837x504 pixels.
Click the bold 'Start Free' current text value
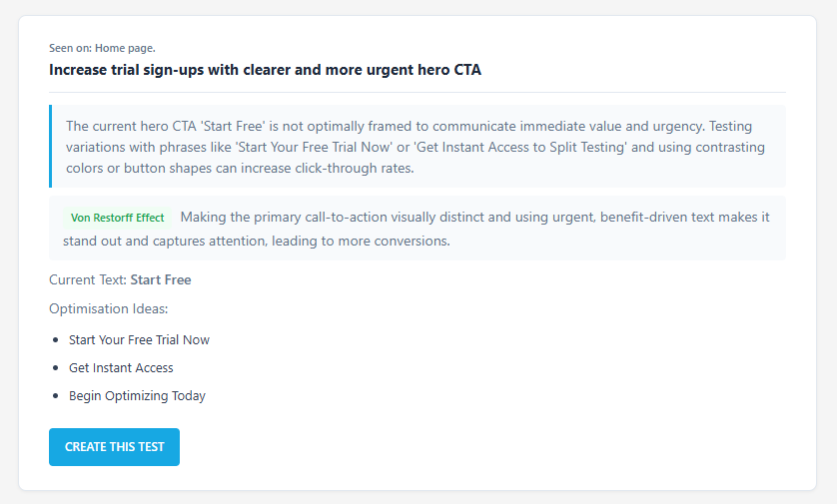(x=161, y=280)
